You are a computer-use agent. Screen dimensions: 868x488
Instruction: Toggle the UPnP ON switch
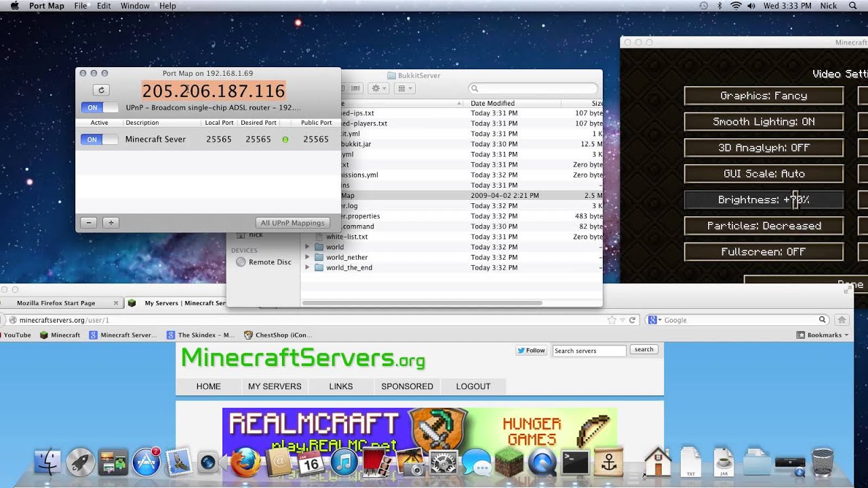100,108
